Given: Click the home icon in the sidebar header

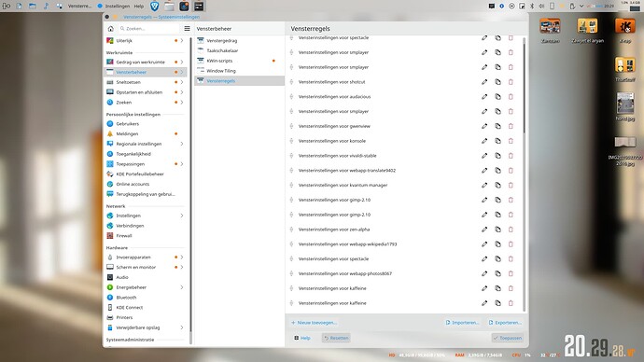Looking at the screenshot, I should (x=110, y=29).
